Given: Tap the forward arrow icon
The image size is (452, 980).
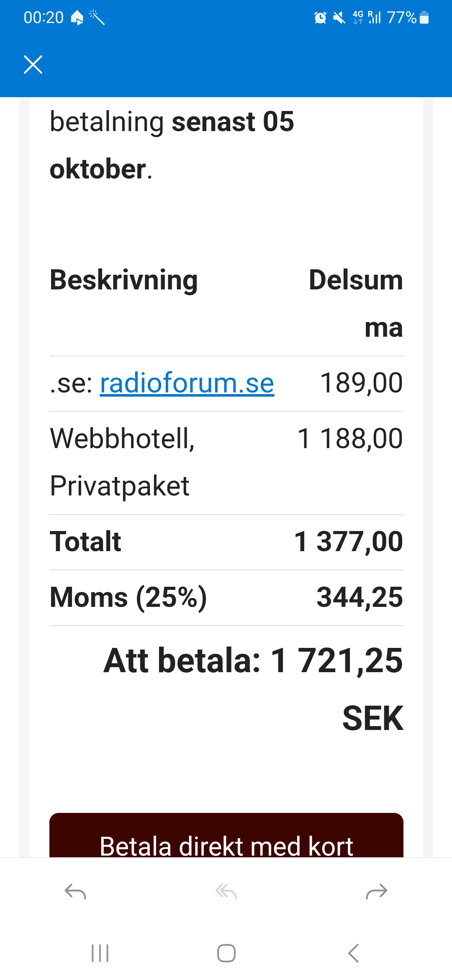Looking at the screenshot, I should click(377, 891).
